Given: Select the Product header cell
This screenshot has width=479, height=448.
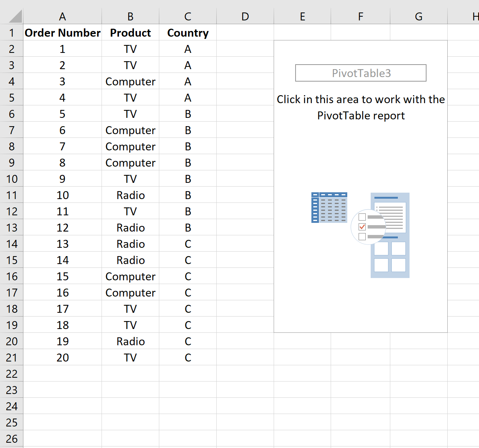Looking at the screenshot, I should click(130, 33).
